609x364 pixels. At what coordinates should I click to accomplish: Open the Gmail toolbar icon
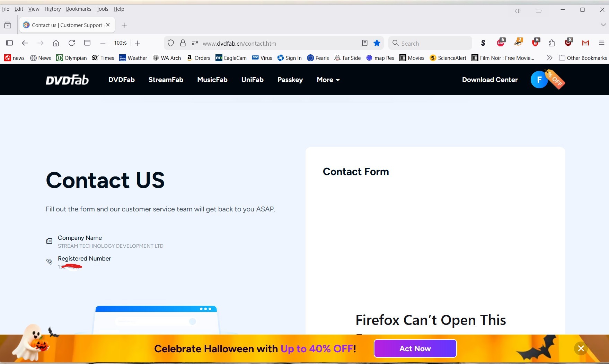[585, 43]
